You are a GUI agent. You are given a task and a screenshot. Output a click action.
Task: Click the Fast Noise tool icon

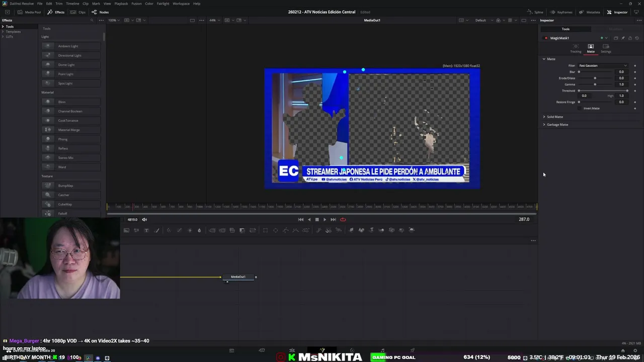(x=136, y=230)
